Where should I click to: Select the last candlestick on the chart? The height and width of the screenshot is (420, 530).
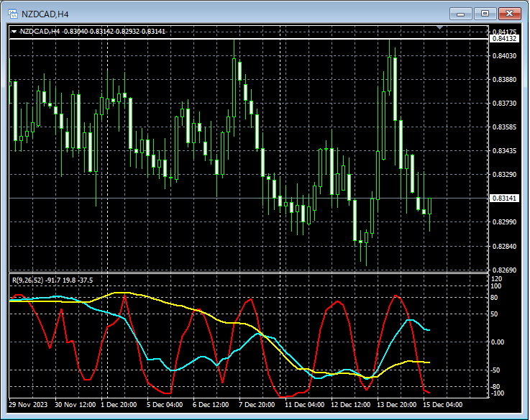click(430, 206)
